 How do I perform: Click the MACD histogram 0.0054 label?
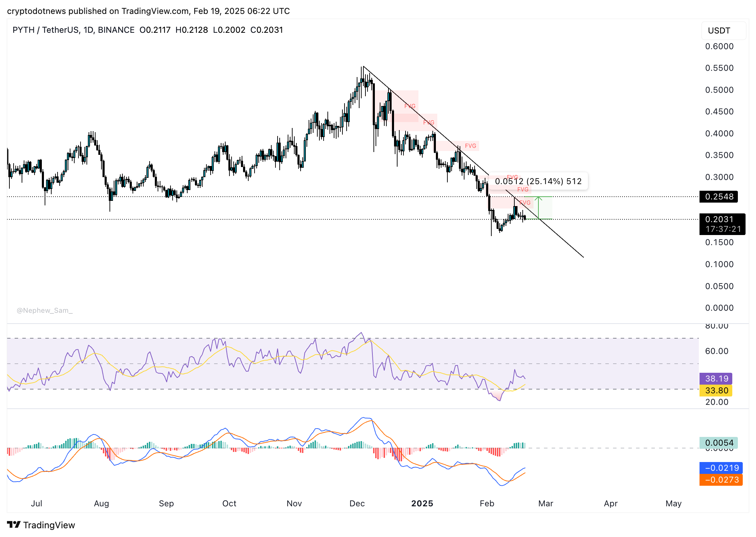[719, 443]
